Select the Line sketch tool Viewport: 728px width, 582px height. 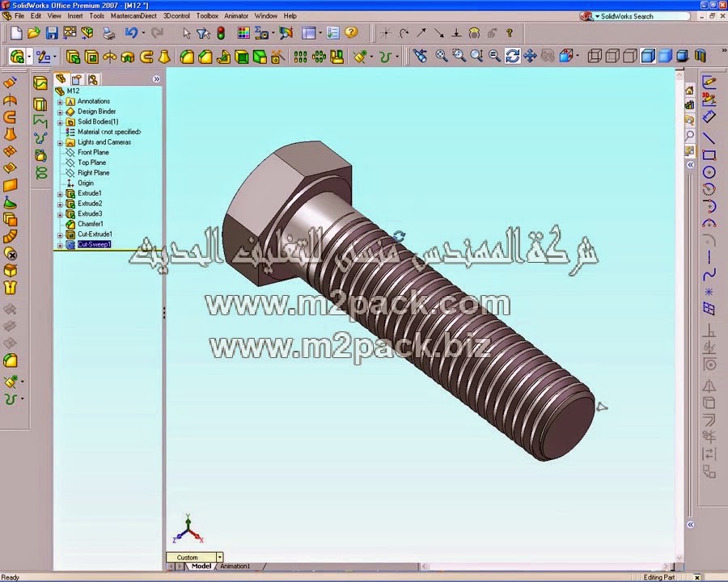point(709,138)
